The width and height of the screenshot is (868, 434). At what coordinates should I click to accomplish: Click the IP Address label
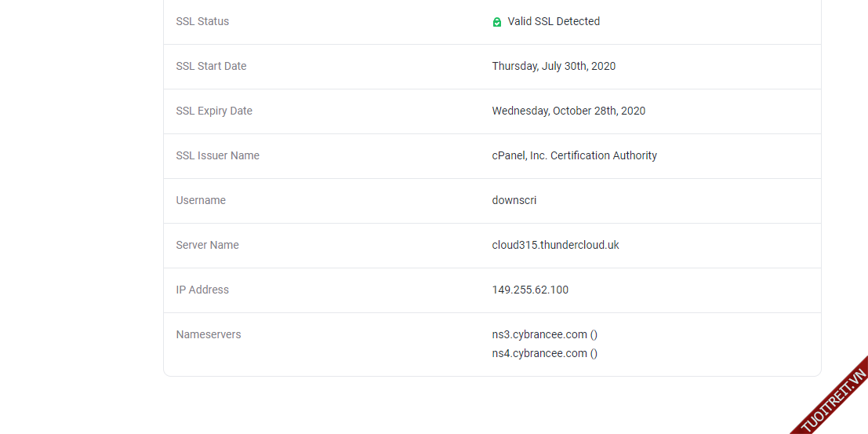(202, 290)
